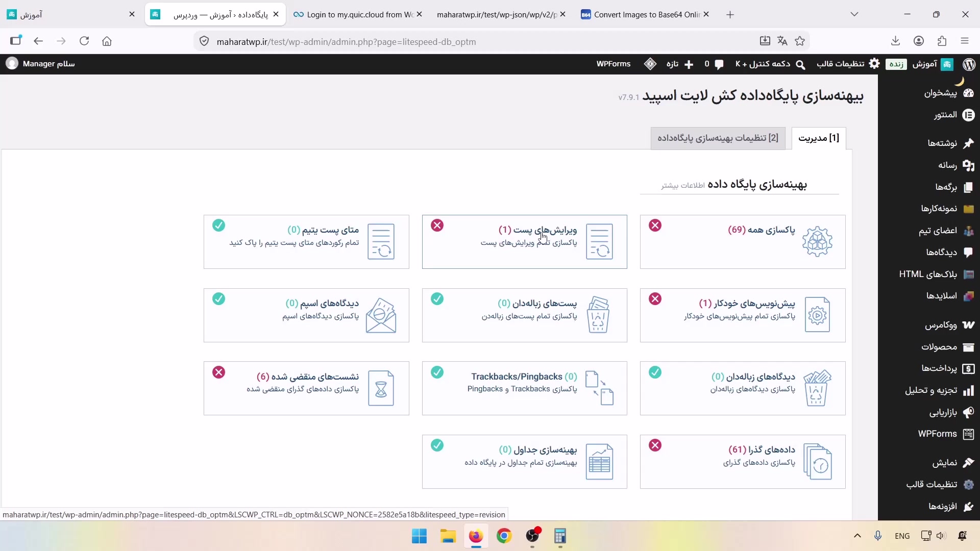The height and width of the screenshot is (551, 980).
Task: Switch to the [2] تنظیمات بهینه‌سازی پایگاه‌داده tab
Action: click(718, 138)
